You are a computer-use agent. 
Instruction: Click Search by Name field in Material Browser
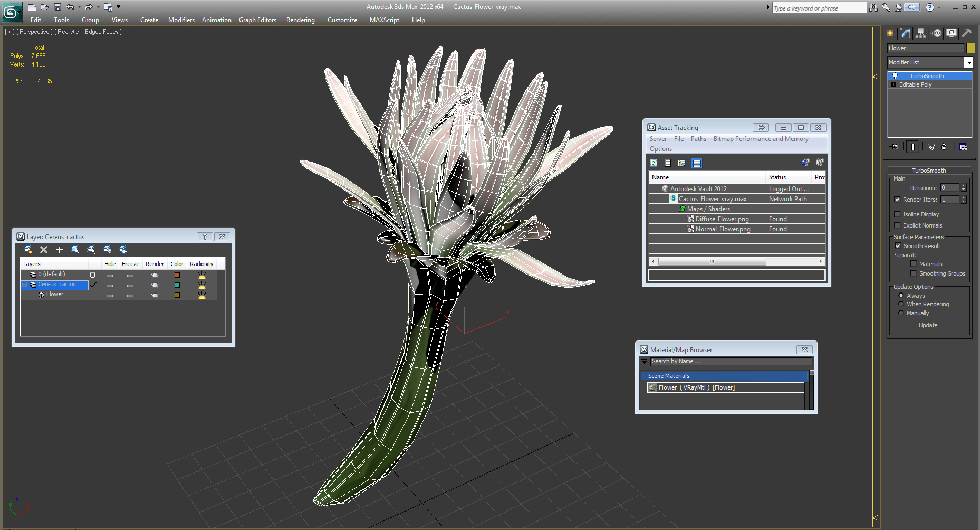[x=731, y=362]
